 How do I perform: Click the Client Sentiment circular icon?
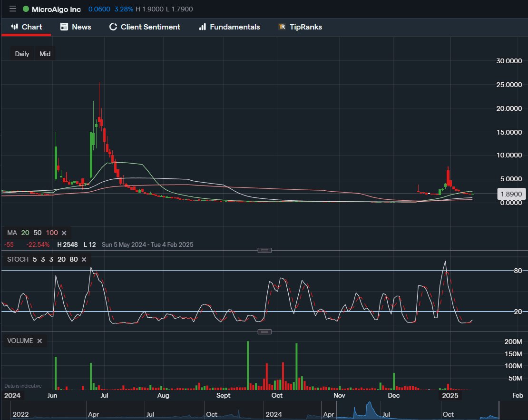[x=113, y=27]
